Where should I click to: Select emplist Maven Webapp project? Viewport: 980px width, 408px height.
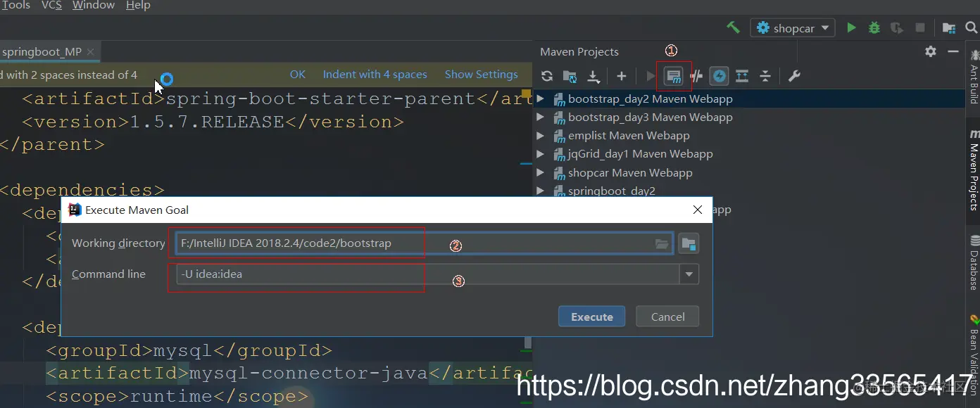[x=629, y=135]
